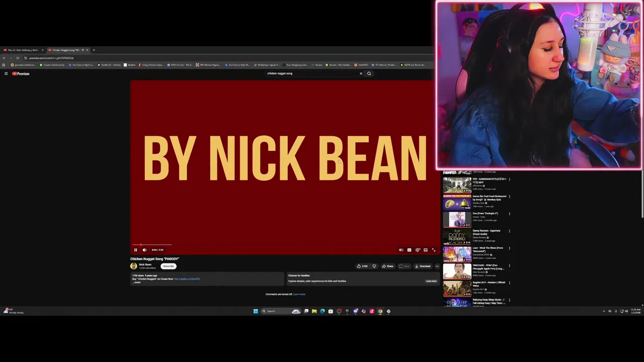Turn on closed captions (CC) in the player
Viewport: 644px width, 362px height.
(x=409, y=250)
